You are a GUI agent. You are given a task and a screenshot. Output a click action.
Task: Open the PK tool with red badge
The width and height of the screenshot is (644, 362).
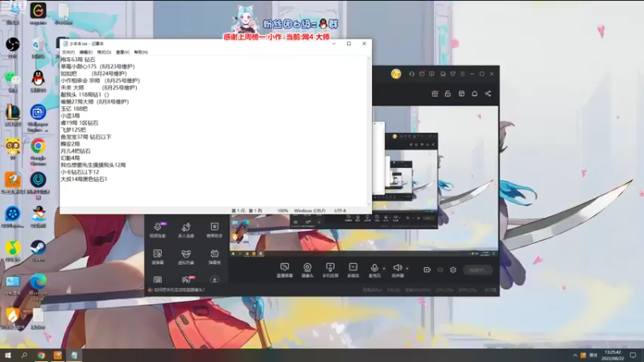(x=188, y=280)
